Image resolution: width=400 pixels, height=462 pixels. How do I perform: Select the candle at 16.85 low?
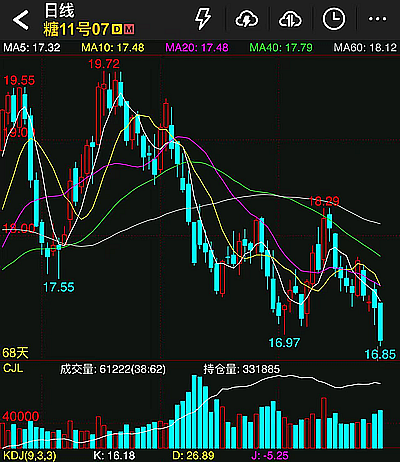tap(380, 323)
